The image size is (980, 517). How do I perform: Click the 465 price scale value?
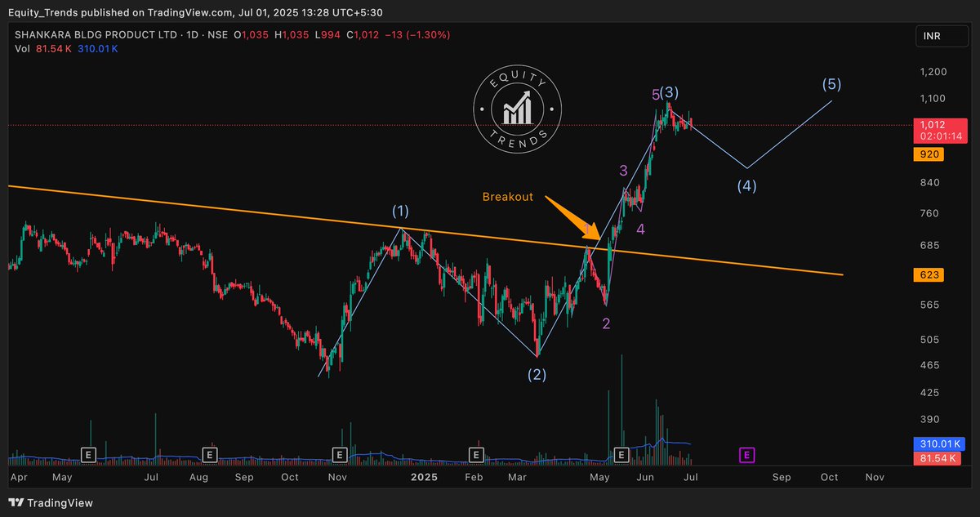pos(930,365)
